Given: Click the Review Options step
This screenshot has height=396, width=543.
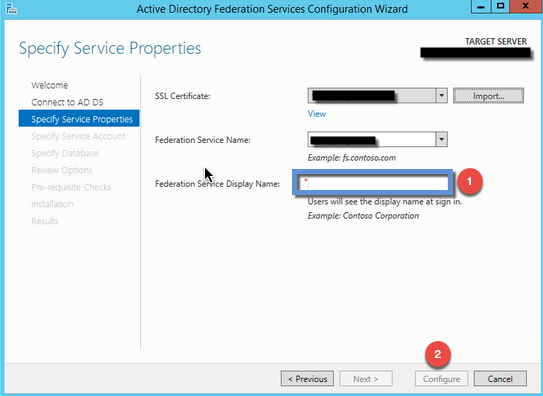Looking at the screenshot, I should [62, 170].
